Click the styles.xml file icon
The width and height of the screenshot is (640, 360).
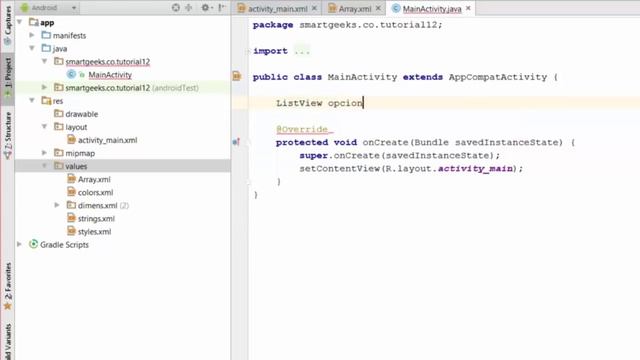click(71, 231)
